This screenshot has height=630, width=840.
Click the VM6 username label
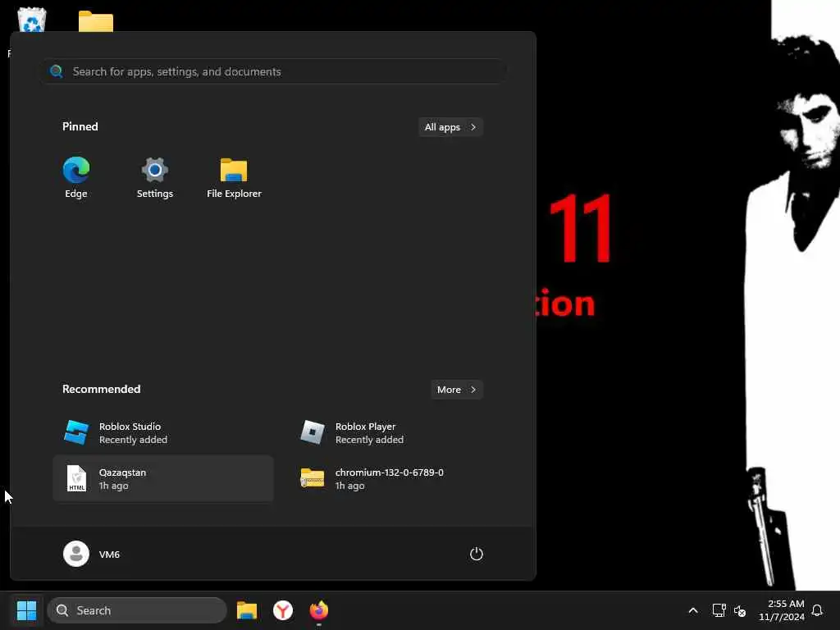(x=109, y=555)
